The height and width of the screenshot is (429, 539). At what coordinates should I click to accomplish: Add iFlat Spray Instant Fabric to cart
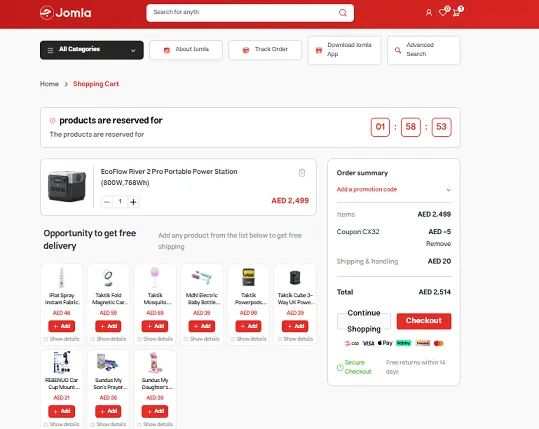point(62,326)
